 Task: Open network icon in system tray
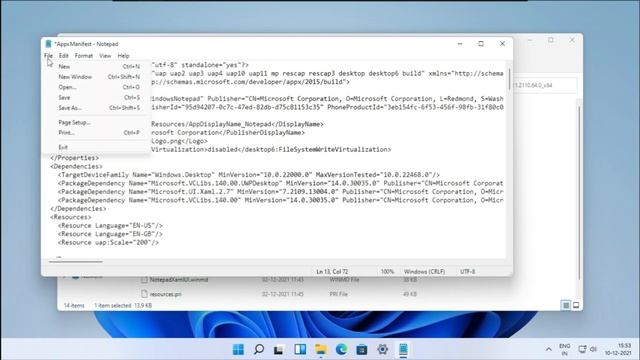582,349
